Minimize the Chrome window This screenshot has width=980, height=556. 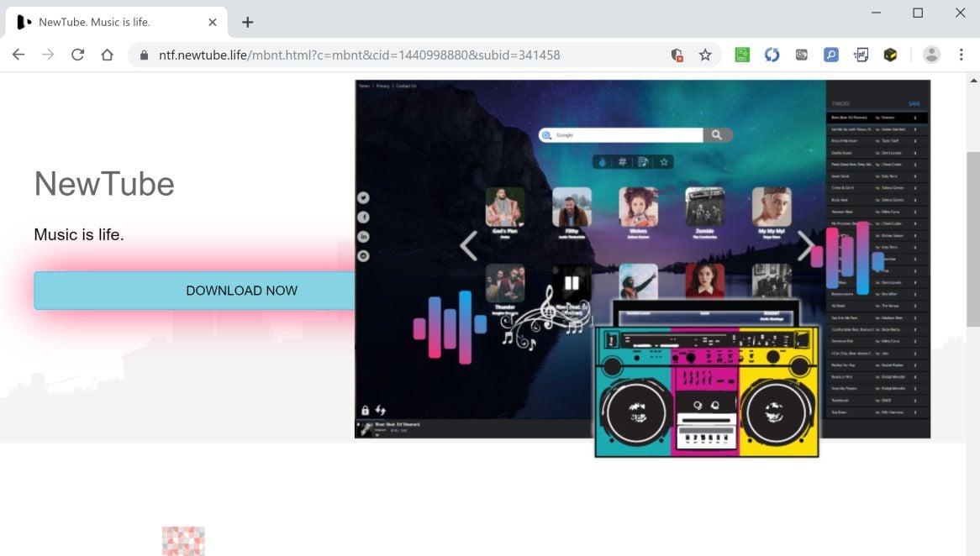[x=877, y=13]
